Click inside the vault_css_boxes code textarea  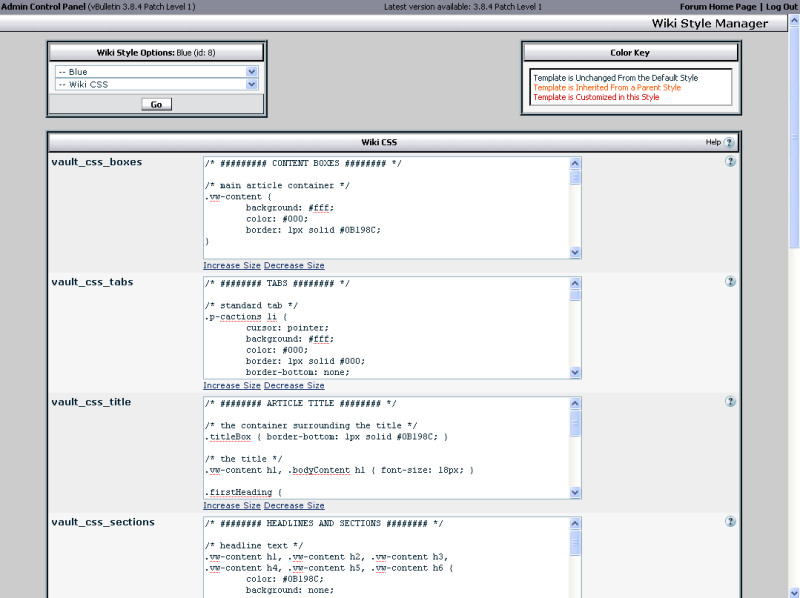coord(385,208)
